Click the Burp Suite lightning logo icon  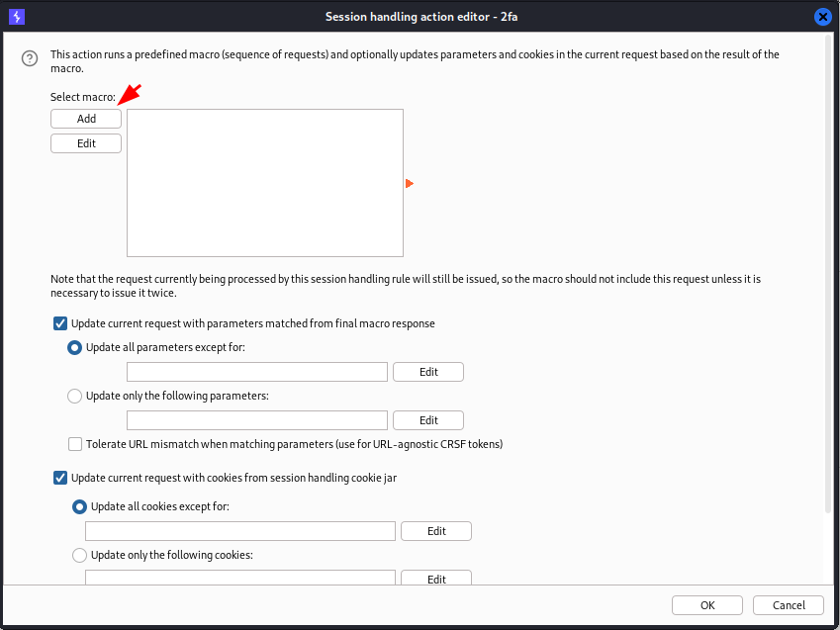17,17
